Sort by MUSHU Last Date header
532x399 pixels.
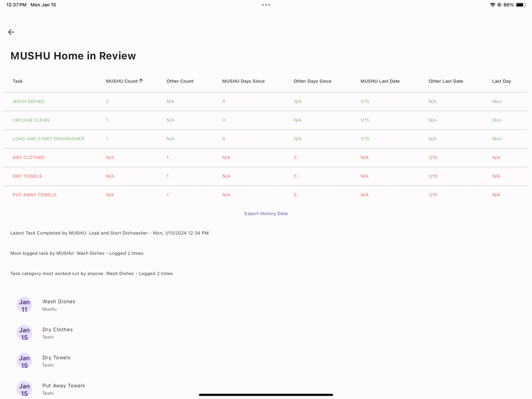coord(380,81)
